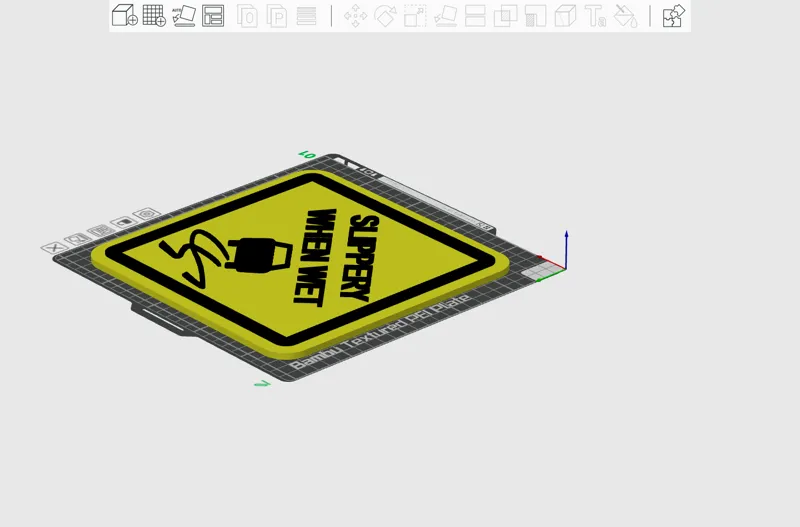Select the Scale tool

(x=415, y=16)
